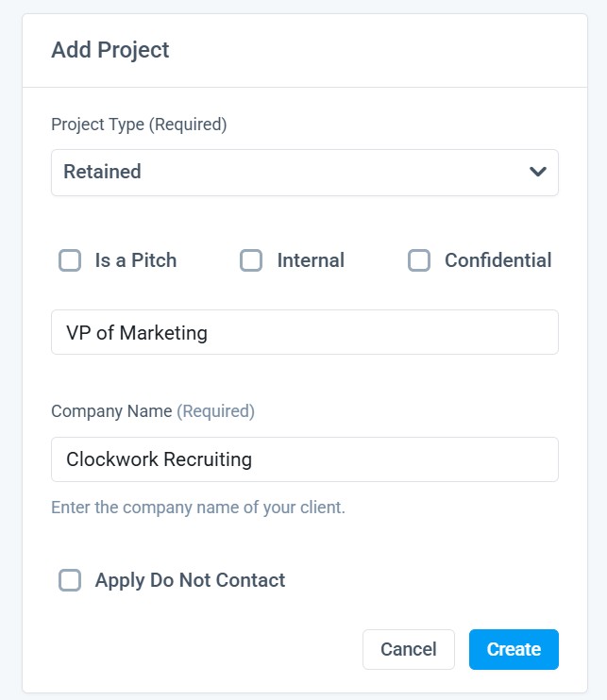
Task: Click the "Company Name" field label
Action: [x=111, y=411]
